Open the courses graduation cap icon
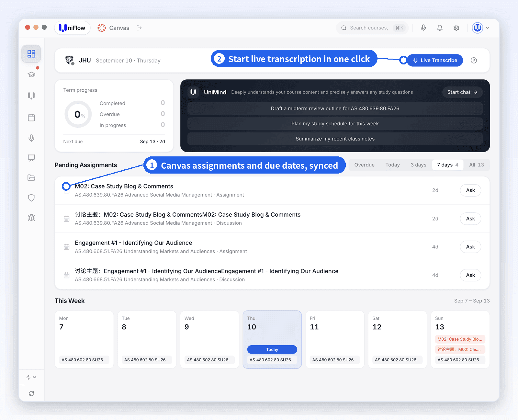 (31, 74)
